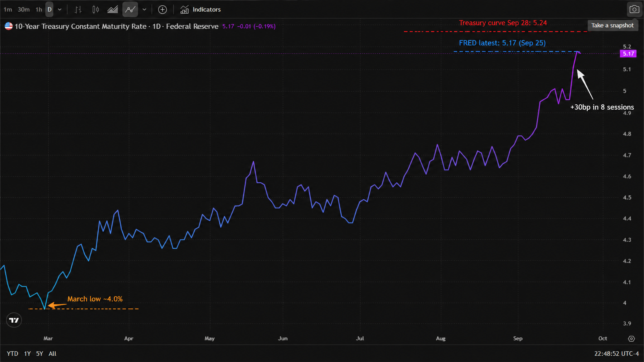Viewport: 644px width, 362px height.
Task: Click the Aug label on time axis
Action: [440, 338]
